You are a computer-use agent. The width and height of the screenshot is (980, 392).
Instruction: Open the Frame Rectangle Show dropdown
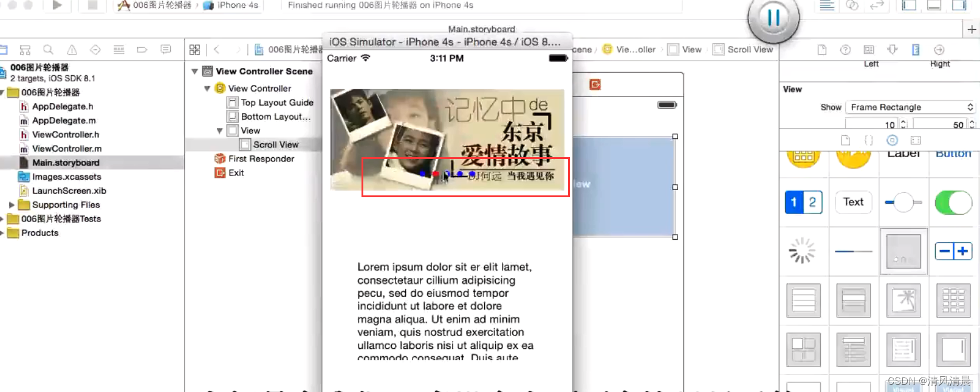pyautogui.click(x=911, y=107)
